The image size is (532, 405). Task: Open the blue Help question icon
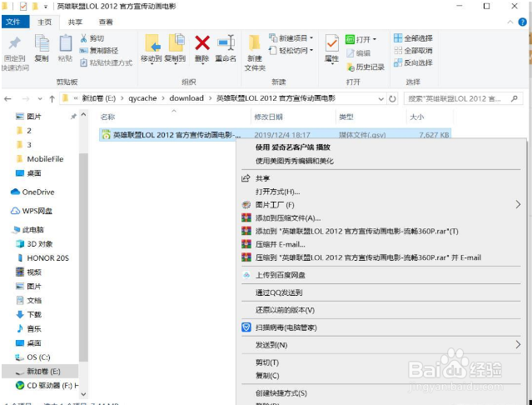[x=523, y=22]
